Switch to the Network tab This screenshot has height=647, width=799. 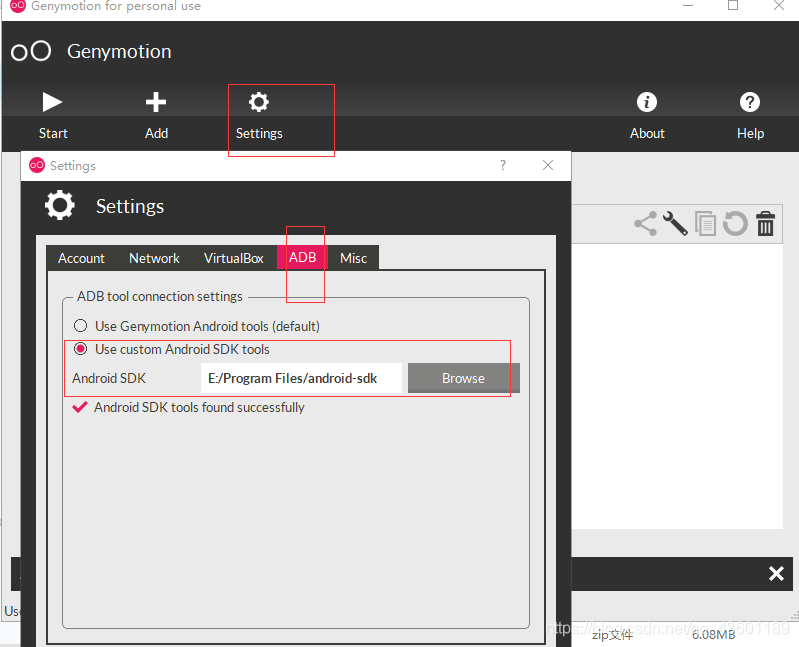click(x=154, y=258)
